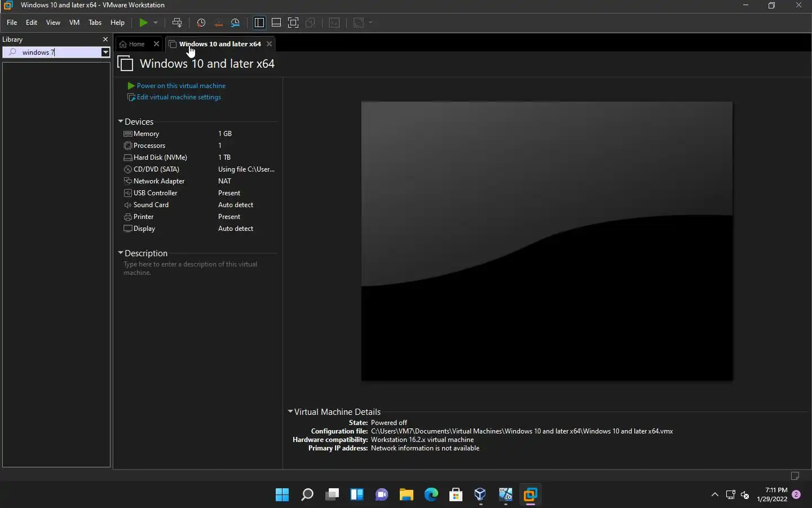812x508 pixels.
Task: Launch Microsoft Edge from taskbar
Action: [431, 495]
